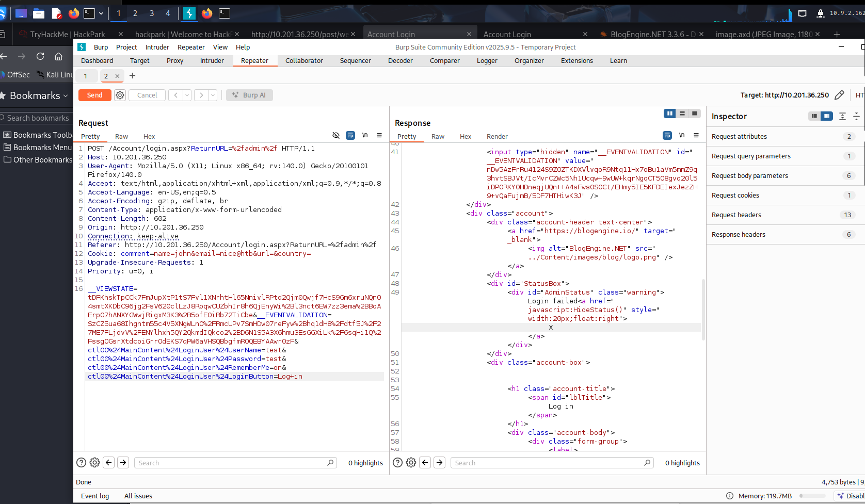This screenshot has width=865, height=504.
Task: Open Repeater request settings gear
Action: point(120,95)
